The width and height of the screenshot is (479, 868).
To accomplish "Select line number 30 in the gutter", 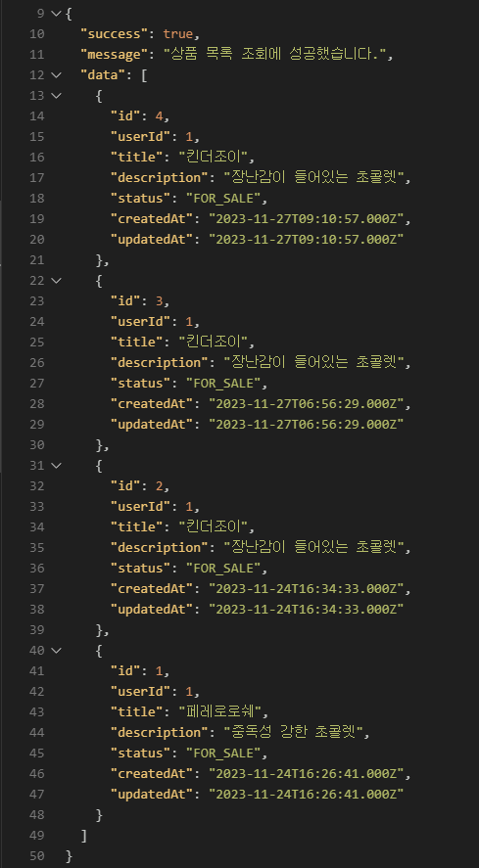I will pyautogui.click(x=36, y=445).
